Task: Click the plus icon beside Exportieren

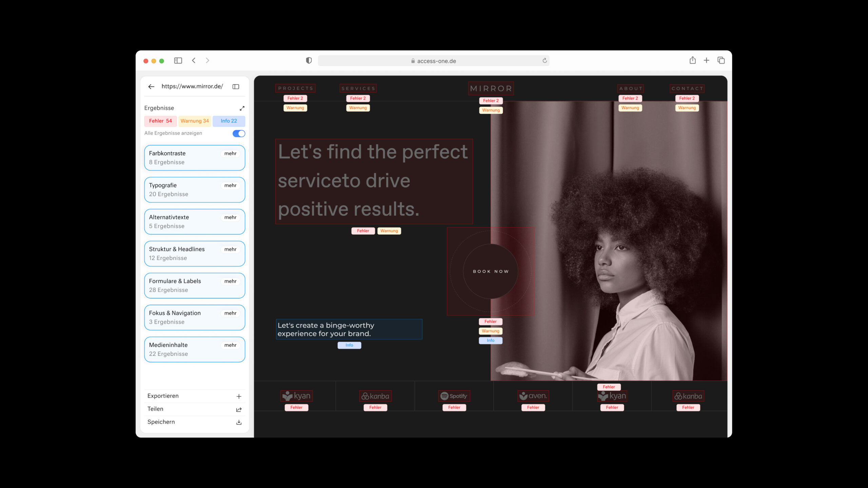Action: 239,396
